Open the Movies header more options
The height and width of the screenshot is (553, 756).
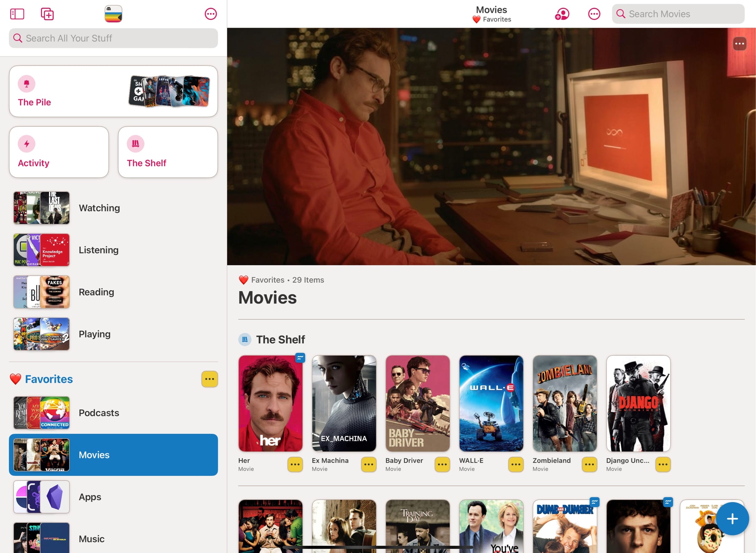click(594, 14)
